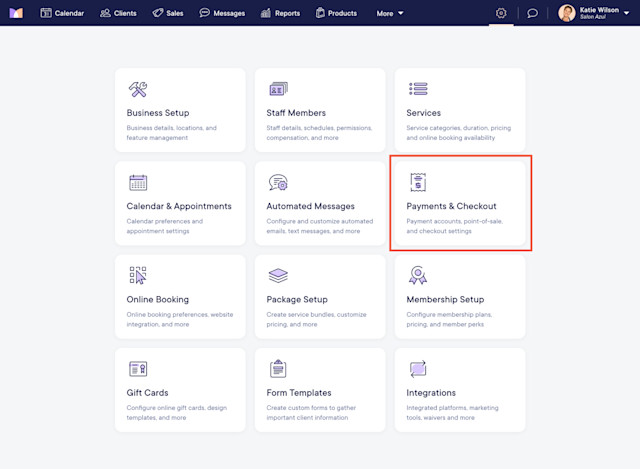Click 'Calendar preferences and appointment settings' text

[164, 226]
